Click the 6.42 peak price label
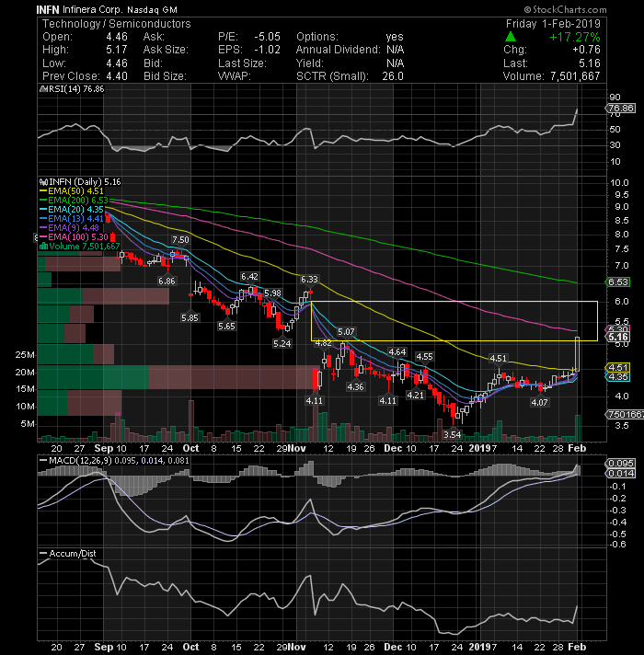Image resolution: width=644 pixels, height=655 pixels. (x=249, y=277)
